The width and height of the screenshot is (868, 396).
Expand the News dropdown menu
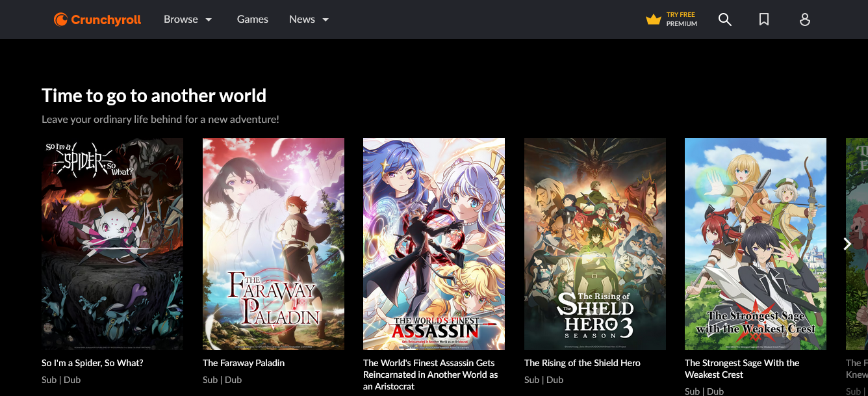pos(309,20)
